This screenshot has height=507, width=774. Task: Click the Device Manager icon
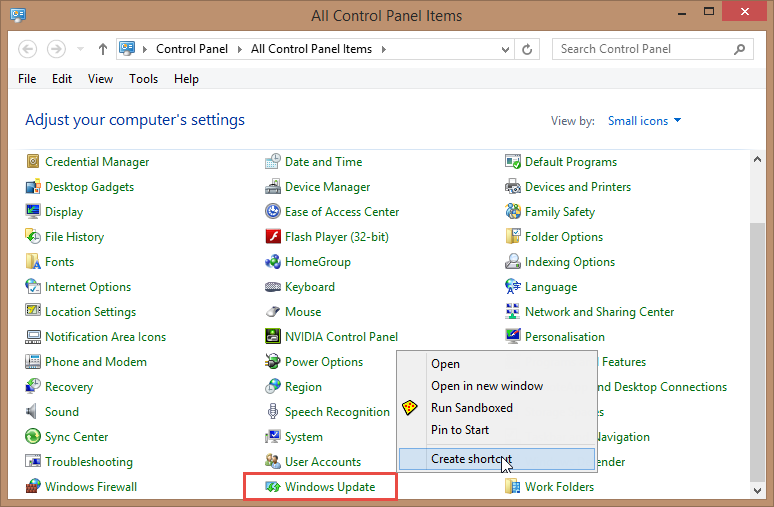point(272,187)
